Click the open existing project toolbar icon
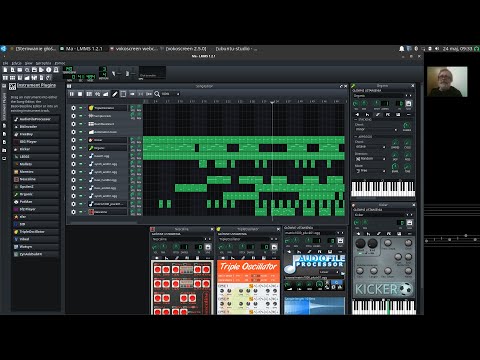The image size is (480, 360). tap(20, 70)
